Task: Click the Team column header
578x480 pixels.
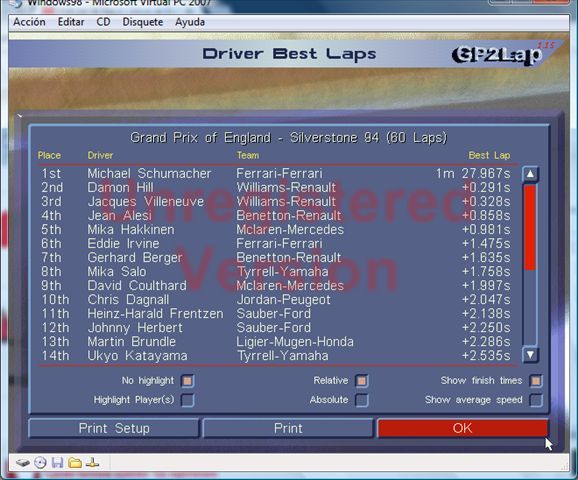Action: [248, 155]
